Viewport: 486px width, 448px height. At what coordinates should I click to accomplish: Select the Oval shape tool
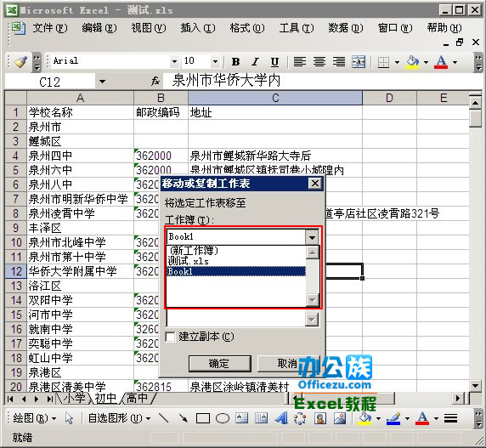[223, 418]
